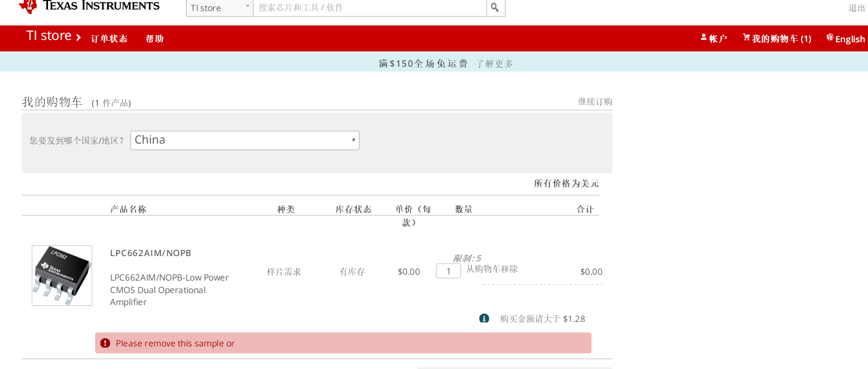Open the 帮助 help menu
The height and width of the screenshot is (369, 868).
point(155,39)
